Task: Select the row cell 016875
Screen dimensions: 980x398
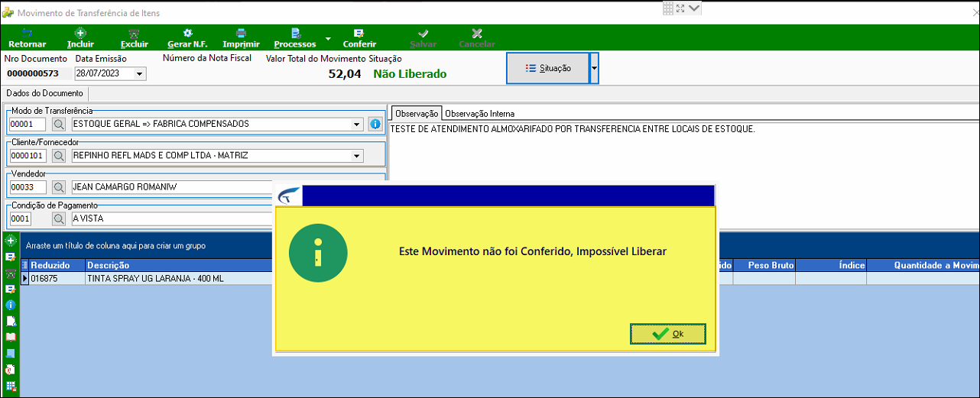Action: click(57, 279)
